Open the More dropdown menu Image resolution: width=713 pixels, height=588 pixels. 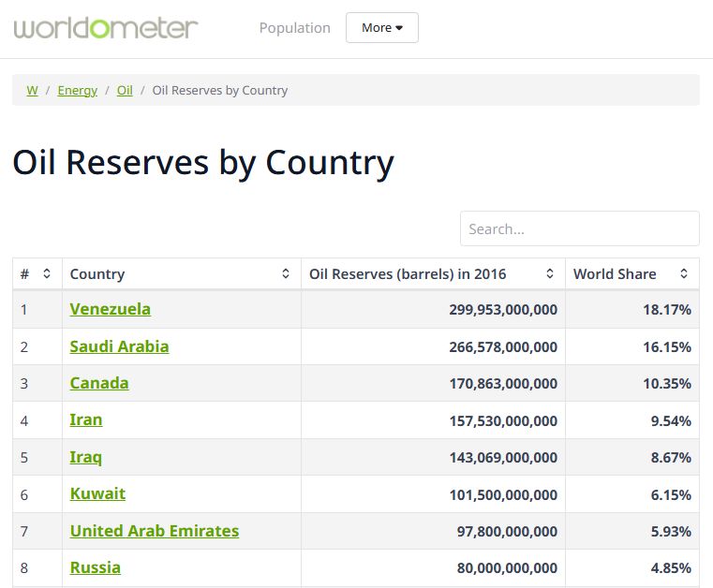(x=381, y=28)
